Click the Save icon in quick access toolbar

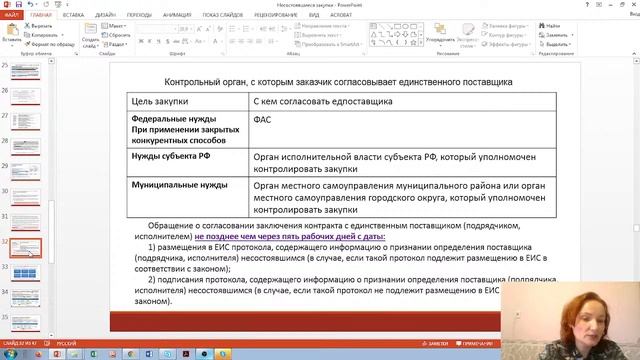pyautogui.click(x=19, y=4)
